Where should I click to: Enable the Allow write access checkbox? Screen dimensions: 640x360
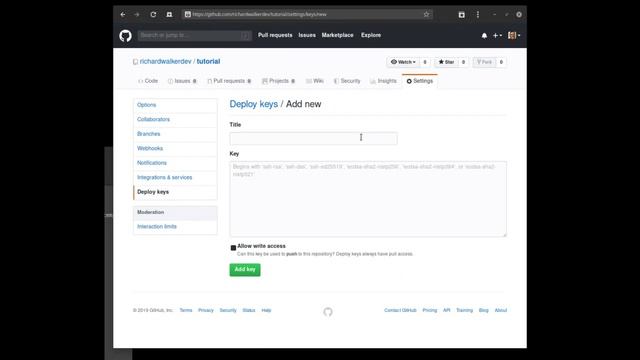tap(233, 247)
